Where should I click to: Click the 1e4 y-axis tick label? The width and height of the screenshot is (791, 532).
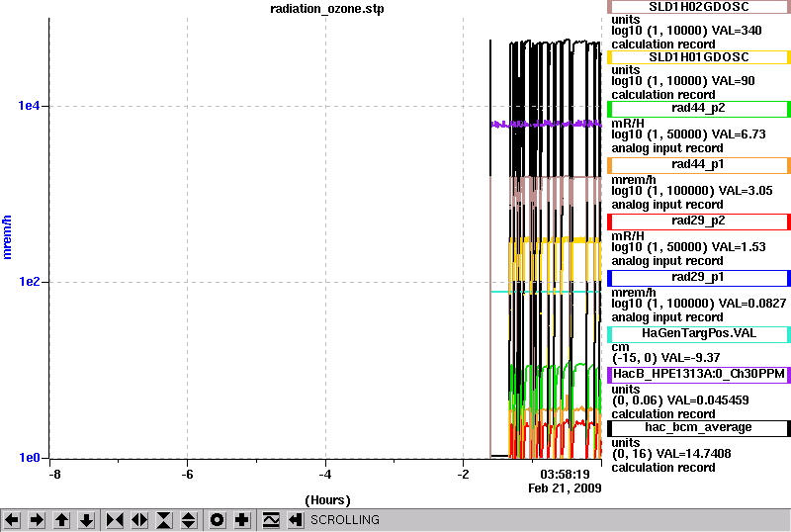(29, 106)
